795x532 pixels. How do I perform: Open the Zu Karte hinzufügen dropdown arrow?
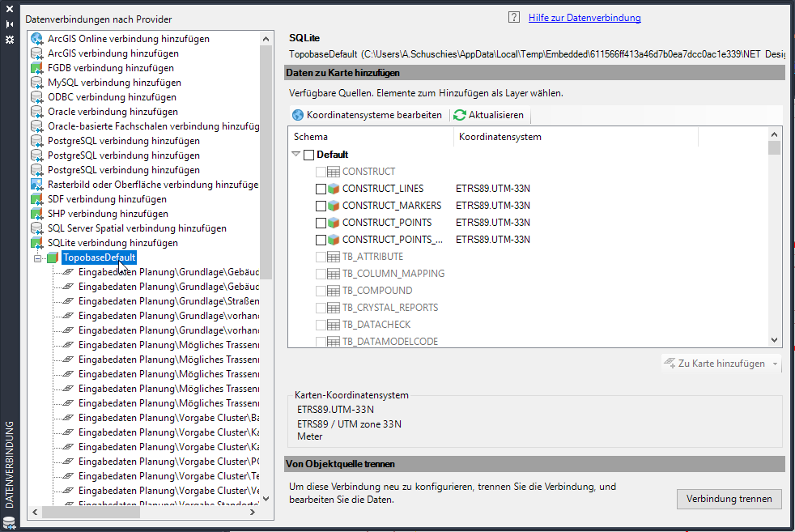(x=775, y=364)
